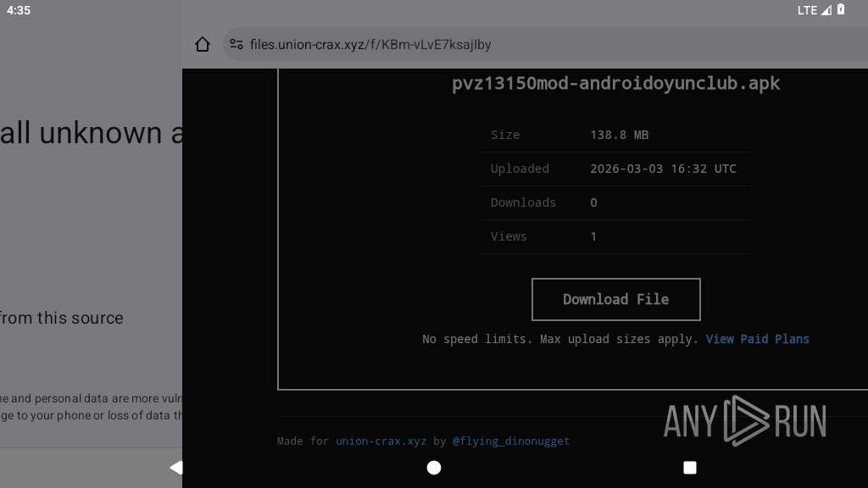Tap the LTE signal status icon

tap(814, 10)
